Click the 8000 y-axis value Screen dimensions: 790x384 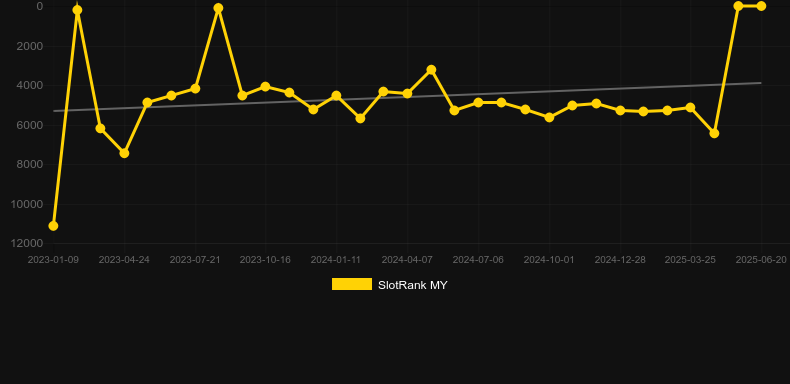click(30, 164)
